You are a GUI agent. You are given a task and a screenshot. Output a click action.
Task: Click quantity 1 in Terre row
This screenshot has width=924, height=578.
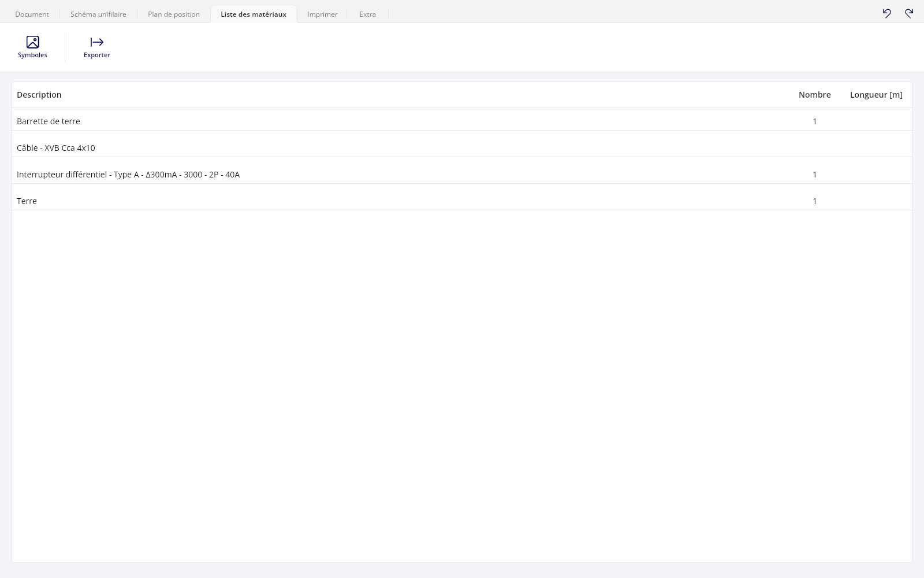pos(814,201)
